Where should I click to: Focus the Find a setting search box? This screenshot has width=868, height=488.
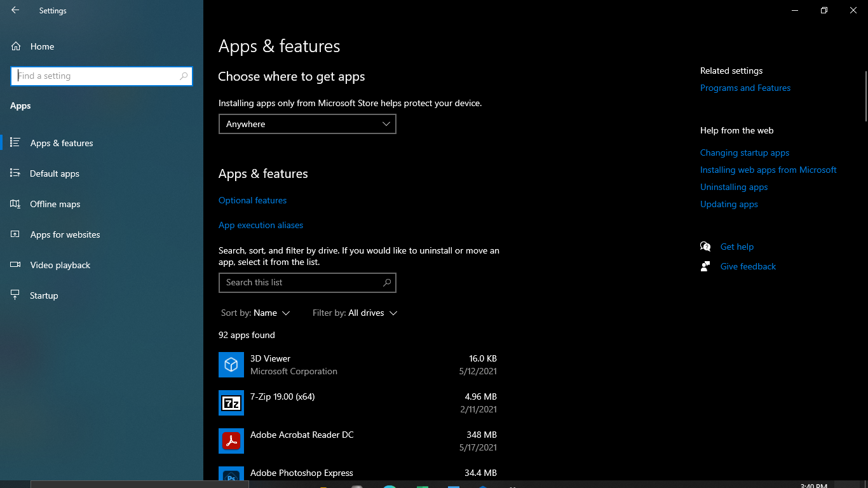102,76
